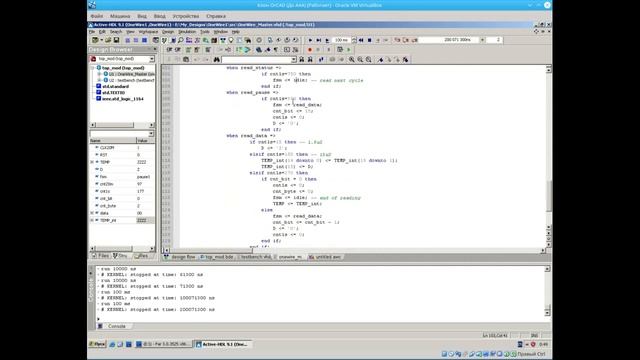Collapse the top_mod tree node
The image size is (640, 360).
(93, 68)
